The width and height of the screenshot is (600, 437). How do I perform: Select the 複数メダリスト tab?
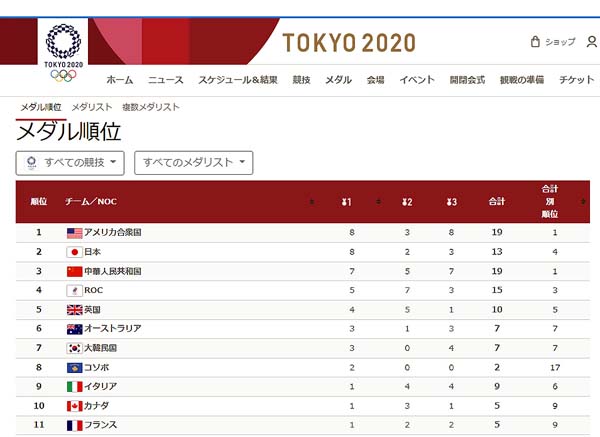tap(150, 107)
